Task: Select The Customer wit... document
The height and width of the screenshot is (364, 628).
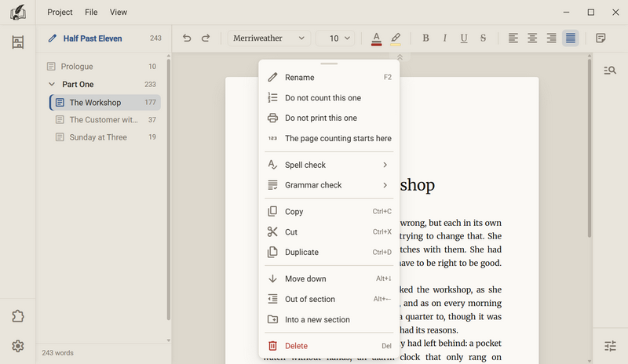Action: point(106,120)
